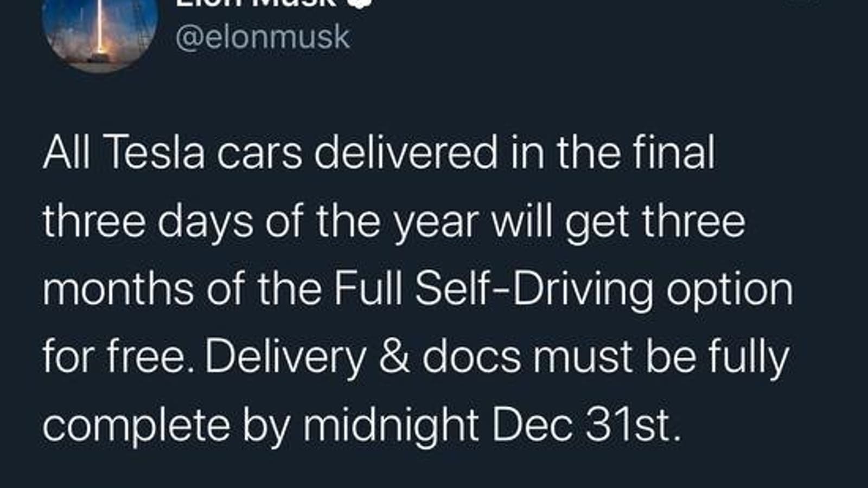This screenshot has height=488, width=868.
Task: Click the word "option" in the tweet
Action: click(x=729, y=290)
